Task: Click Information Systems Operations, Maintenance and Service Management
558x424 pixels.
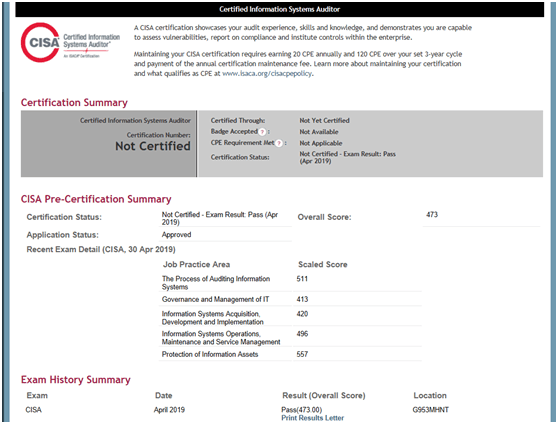Action: (221, 338)
